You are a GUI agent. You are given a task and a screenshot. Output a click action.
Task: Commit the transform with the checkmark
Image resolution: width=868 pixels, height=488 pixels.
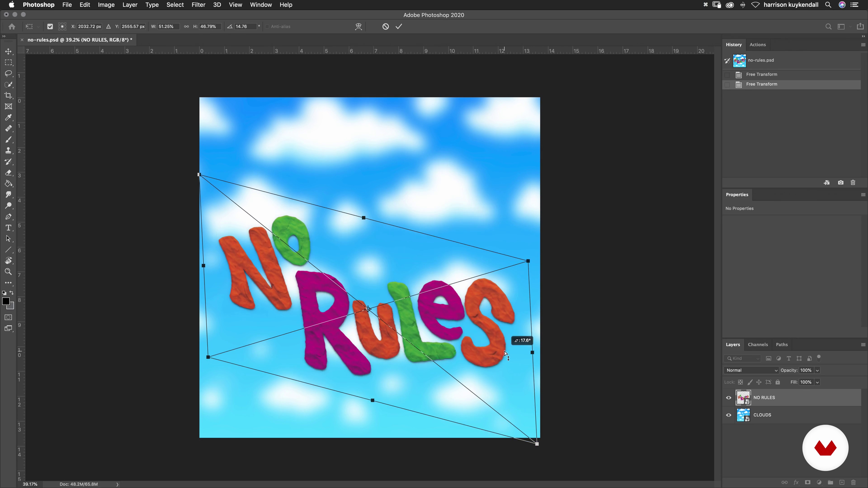pos(399,27)
